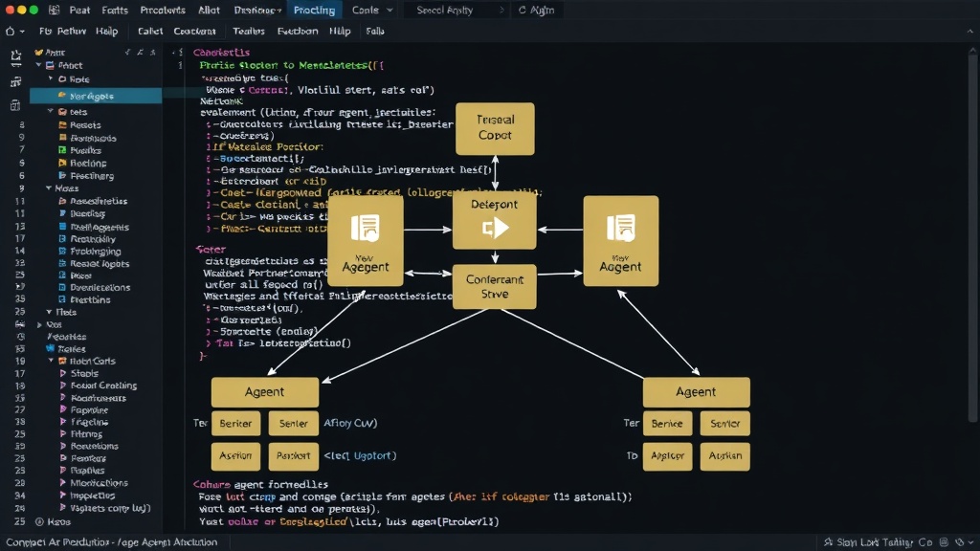Click the vertical scrollbar on the editor's right edge

pyautogui.click(x=972, y=235)
